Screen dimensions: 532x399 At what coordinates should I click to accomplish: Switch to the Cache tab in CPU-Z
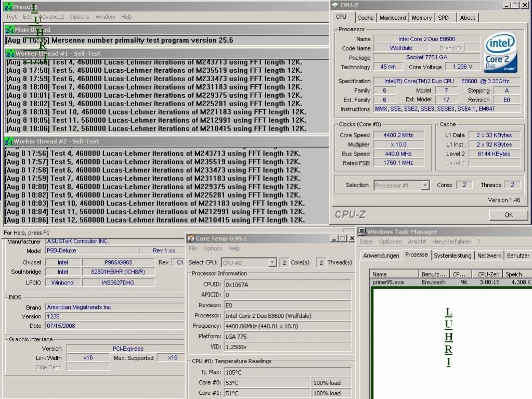[366, 18]
